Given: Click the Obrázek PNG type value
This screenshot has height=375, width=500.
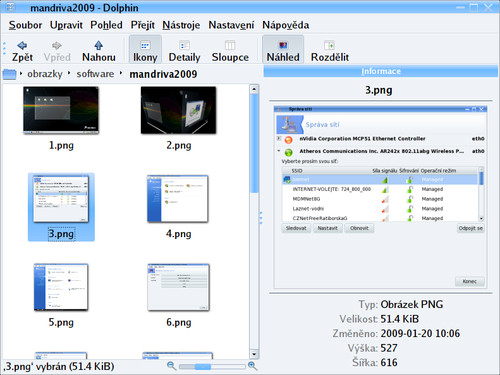Looking at the screenshot, I should point(412,304).
